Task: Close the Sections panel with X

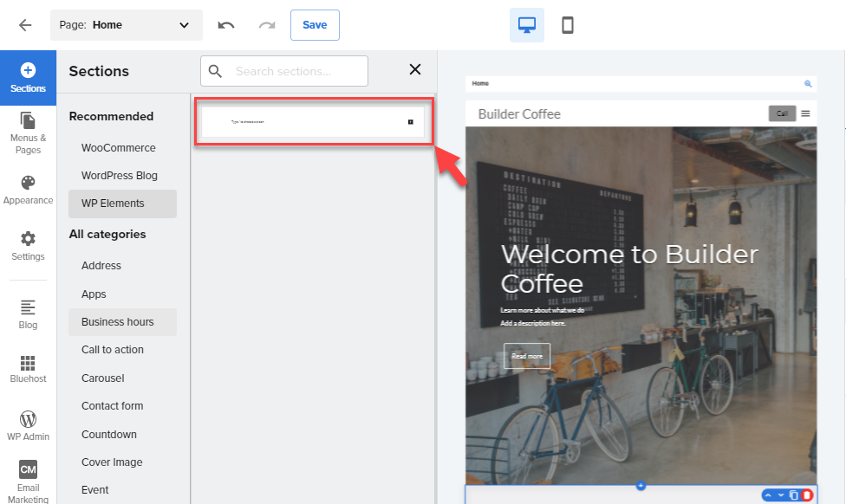Action: [415, 69]
